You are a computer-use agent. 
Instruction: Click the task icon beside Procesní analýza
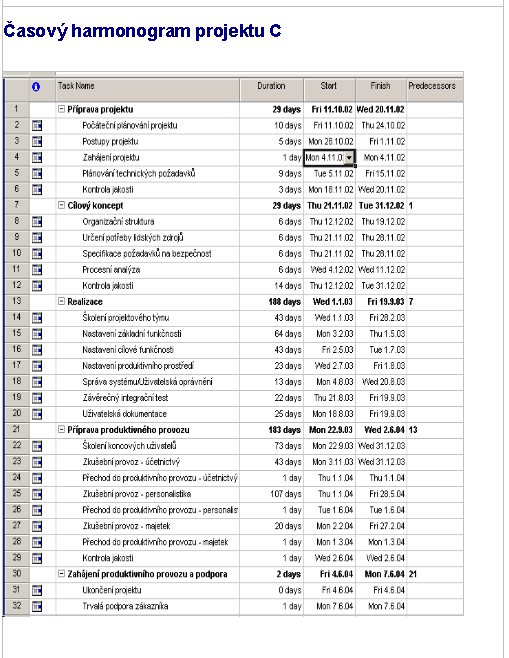tap(37, 269)
